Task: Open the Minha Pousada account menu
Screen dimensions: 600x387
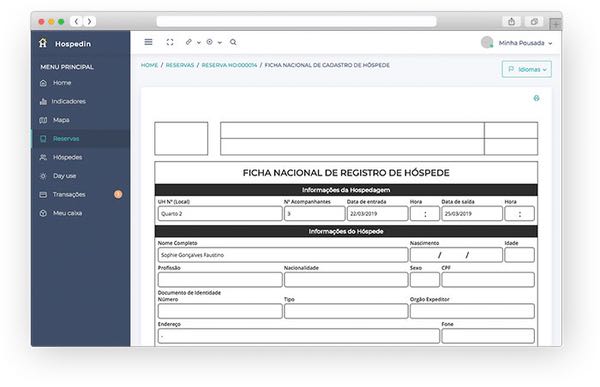Action: tap(525, 43)
